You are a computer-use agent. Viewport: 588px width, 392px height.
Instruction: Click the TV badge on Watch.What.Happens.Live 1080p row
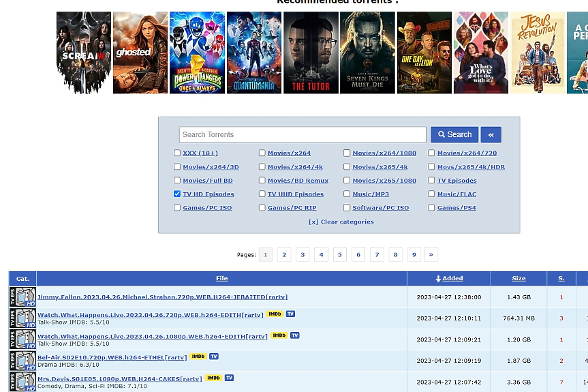pos(295,335)
